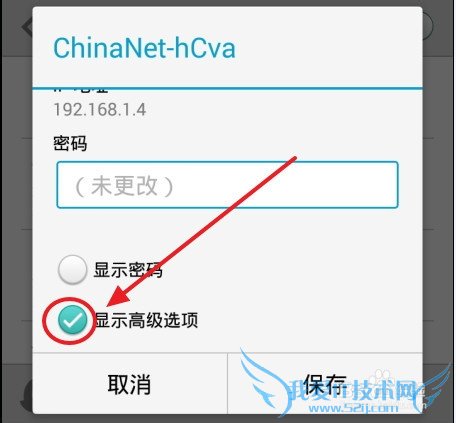Click the 密码 field label

tap(70, 143)
